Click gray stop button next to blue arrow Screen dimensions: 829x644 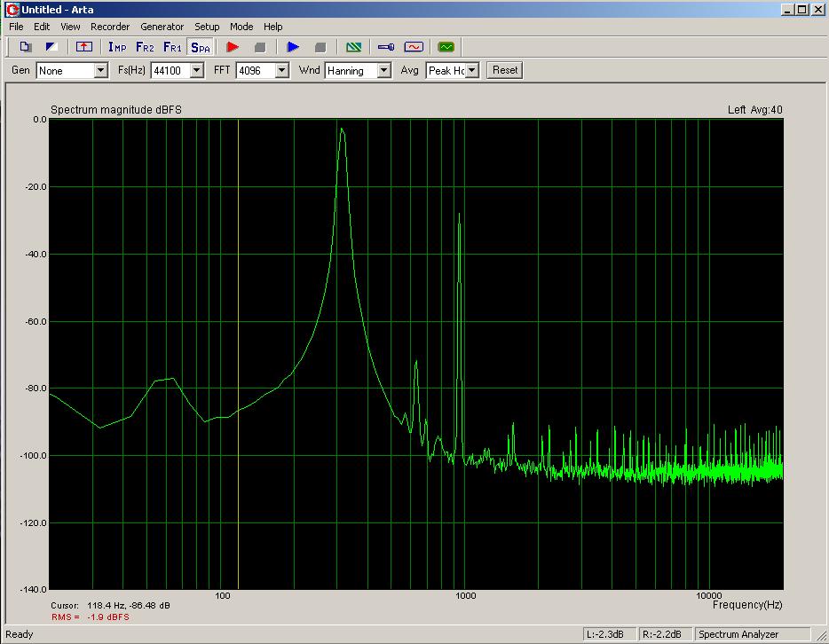(320, 48)
